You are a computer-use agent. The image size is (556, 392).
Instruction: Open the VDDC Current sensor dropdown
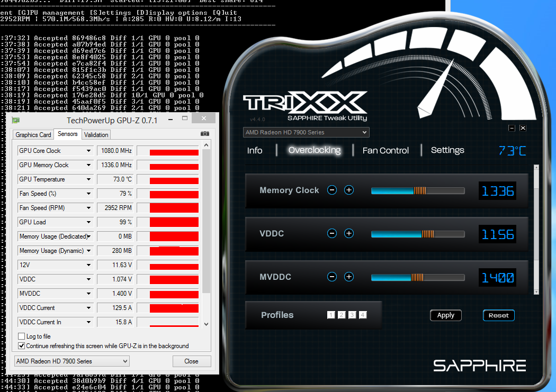[x=88, y=308]
